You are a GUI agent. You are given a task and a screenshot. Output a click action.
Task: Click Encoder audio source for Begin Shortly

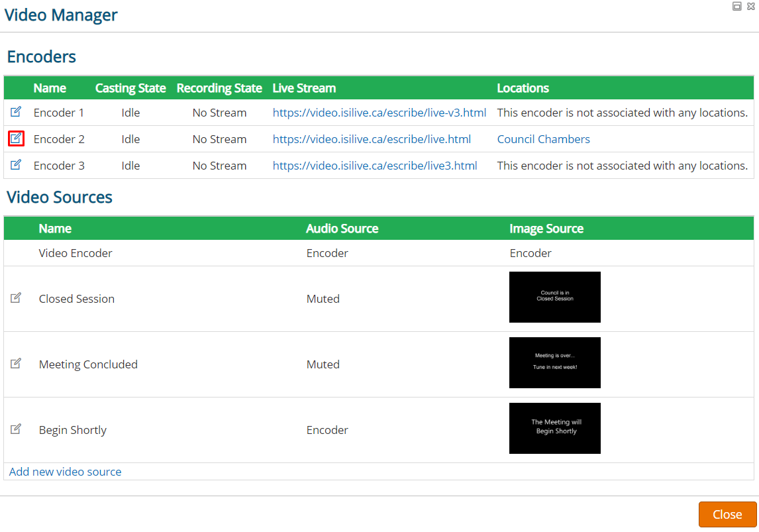click(x=327, y=431)
